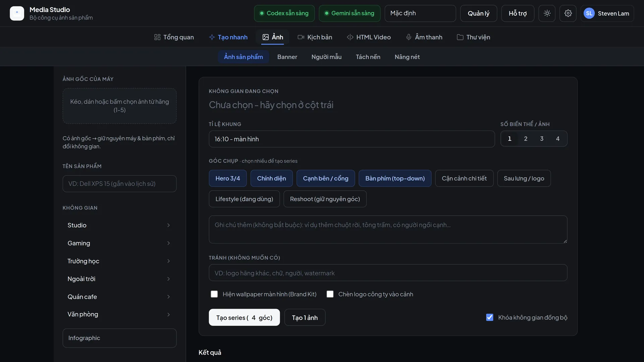Open the Mặc định dropdown
Screen dimensions: 644x362
[x=420, y=13]
